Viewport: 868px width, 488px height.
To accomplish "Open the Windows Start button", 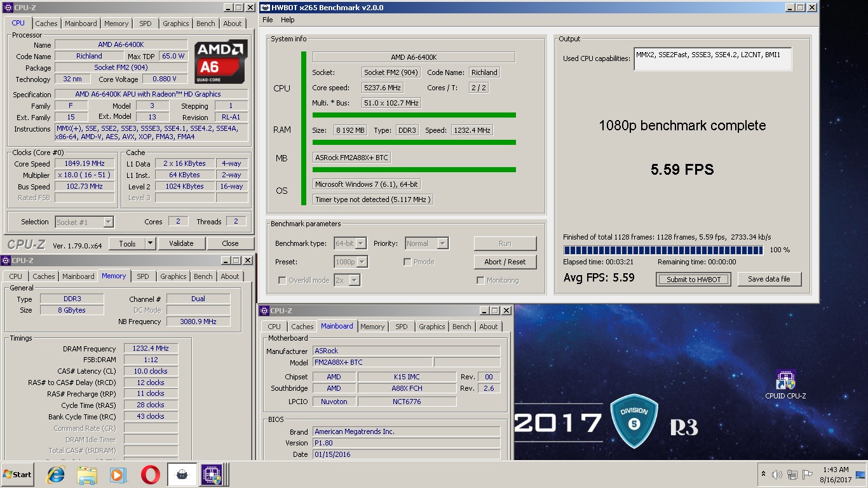I will (17, 474).
